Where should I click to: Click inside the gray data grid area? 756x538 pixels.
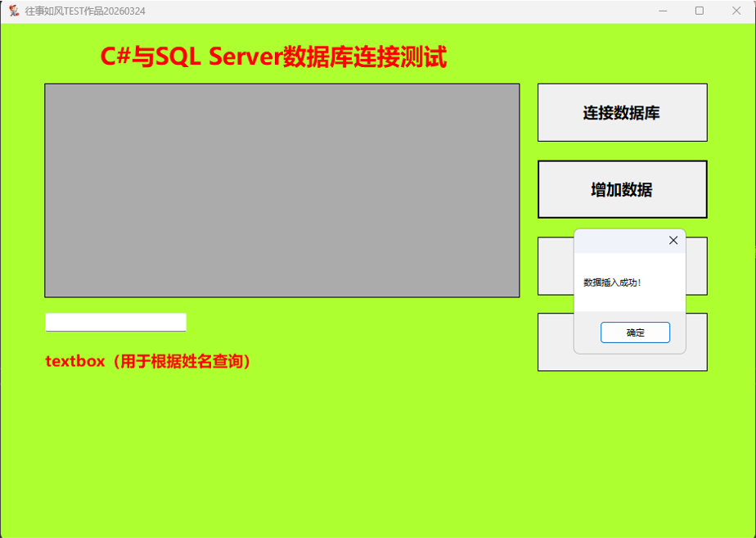[x=281, y=190]
